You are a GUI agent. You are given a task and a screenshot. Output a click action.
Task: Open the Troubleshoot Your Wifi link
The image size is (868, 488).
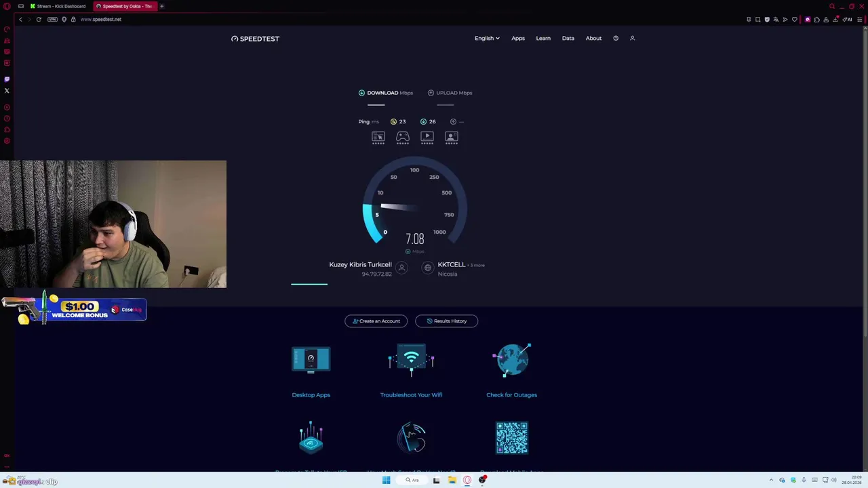point(411,394)
